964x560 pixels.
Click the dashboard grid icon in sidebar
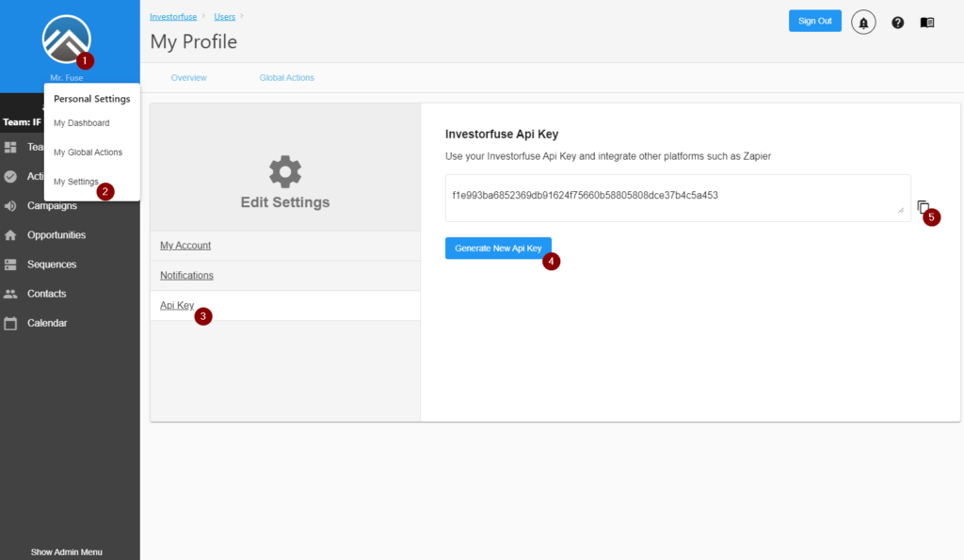[10, 147]
